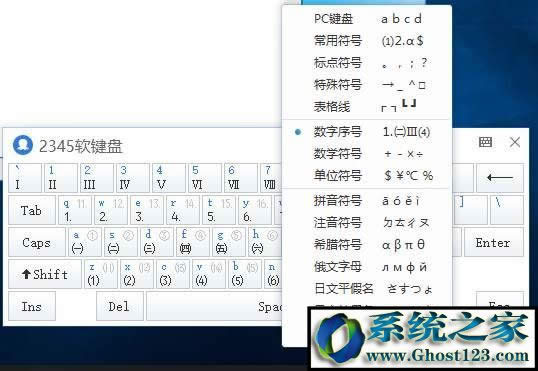
Task: Tap the Tab key
Action: (x=32, y=210)
